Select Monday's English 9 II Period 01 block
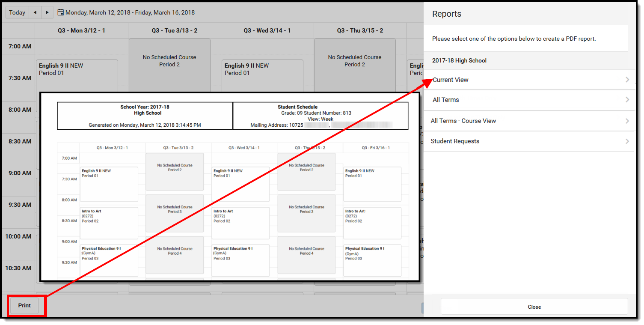Screen dimensions: 644x325 [x=77, y=76]
